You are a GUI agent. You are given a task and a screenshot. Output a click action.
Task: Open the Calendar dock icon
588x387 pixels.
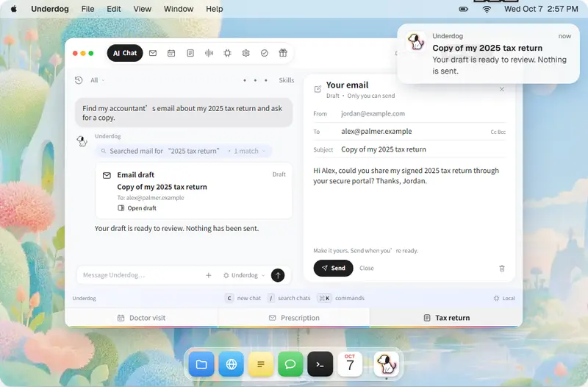tap(350, 364)
